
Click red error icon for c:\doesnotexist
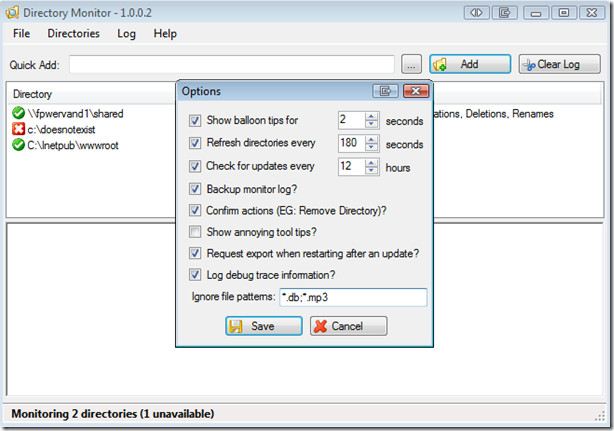pos(18,129)
